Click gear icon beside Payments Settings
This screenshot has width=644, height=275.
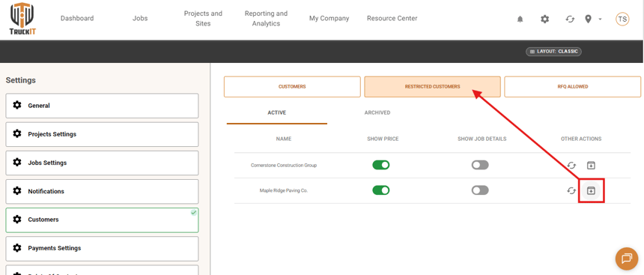pos(16,248)
